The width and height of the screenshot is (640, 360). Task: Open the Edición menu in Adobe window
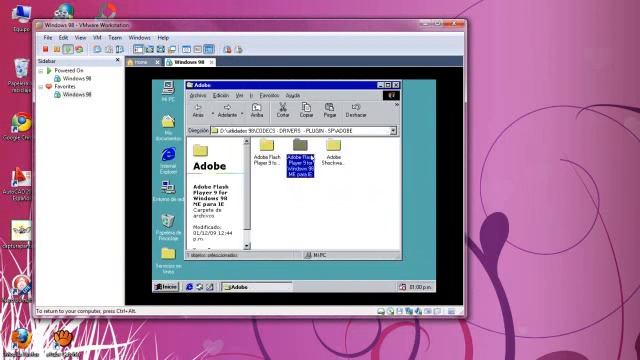(x=221, y=96)
